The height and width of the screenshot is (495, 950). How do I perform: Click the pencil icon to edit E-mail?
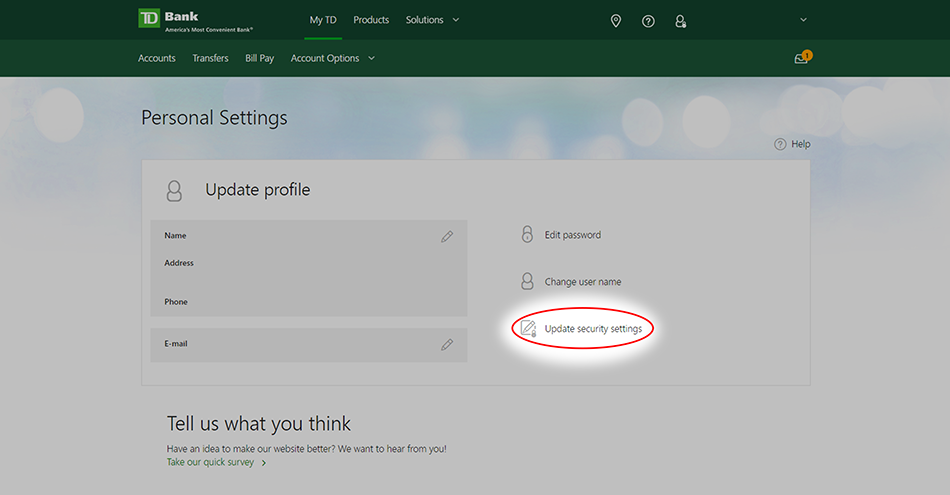pyautogui.click(x=447, y=345)
